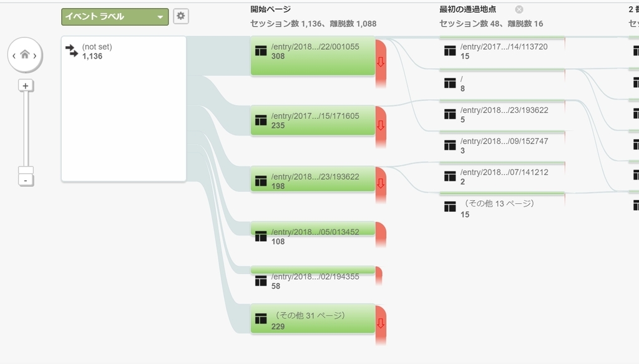Click the zoom slider handle
Screen dimensions: 639x364
(26, 170)
